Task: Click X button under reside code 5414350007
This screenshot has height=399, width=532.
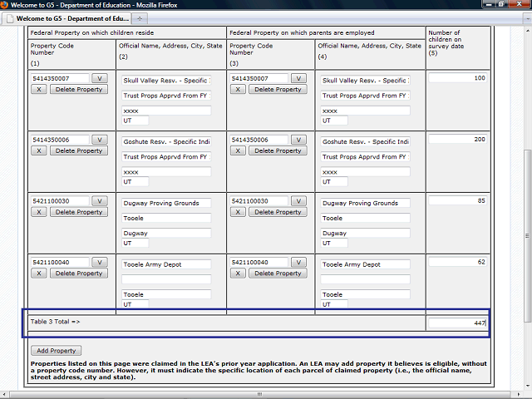Action: point(39,89)
